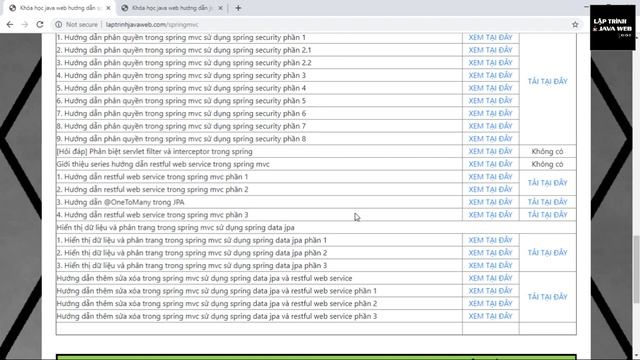Click the address bar URL laptrinhjavaweb.com/springmvc
The width and height of the screenshot is (640, 360).
(x=152, y=24)
